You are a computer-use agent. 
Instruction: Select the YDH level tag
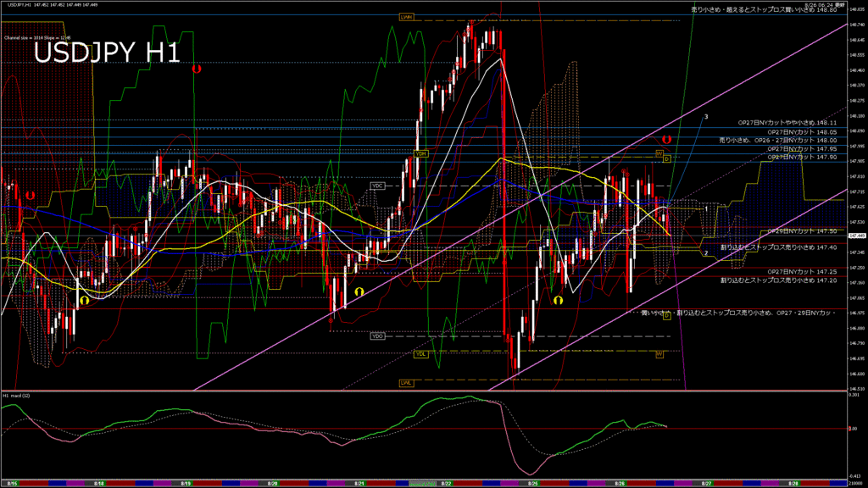pos(420,153)
